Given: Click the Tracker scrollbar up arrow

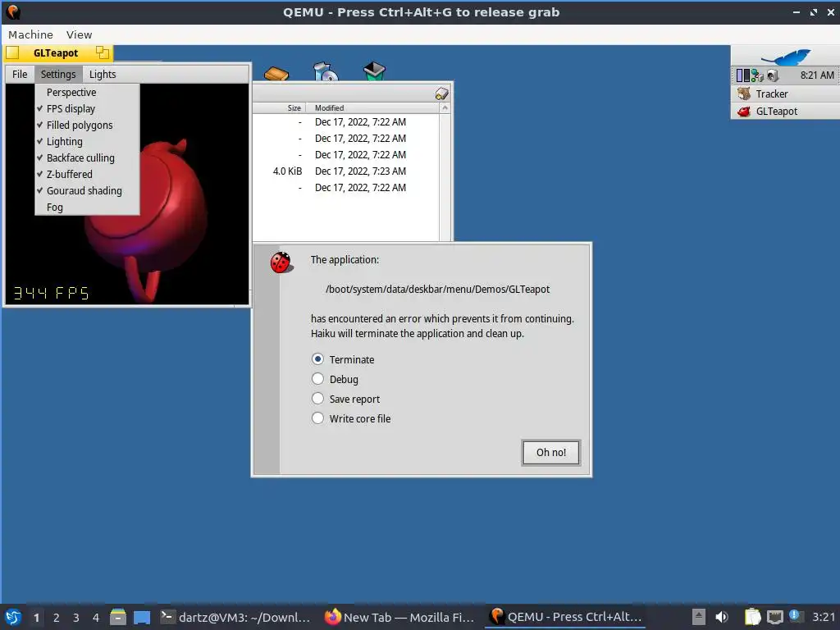Looking at the screenshot, I should click(445, 108).
